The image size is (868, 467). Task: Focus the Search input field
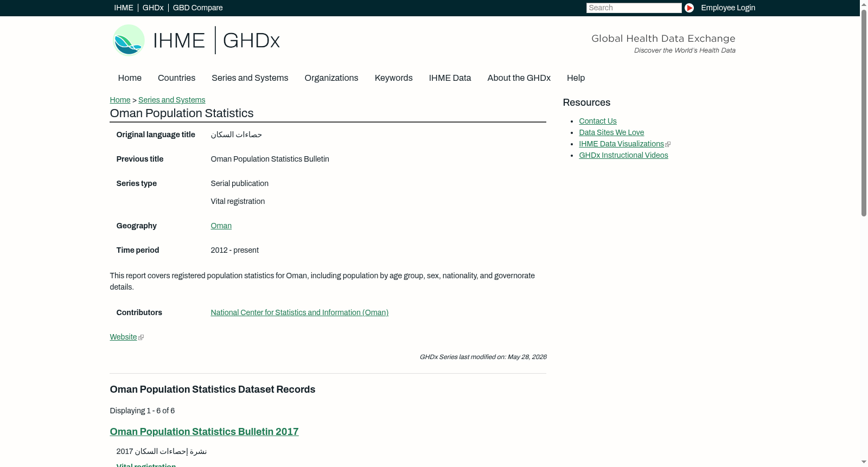(634, 8)
